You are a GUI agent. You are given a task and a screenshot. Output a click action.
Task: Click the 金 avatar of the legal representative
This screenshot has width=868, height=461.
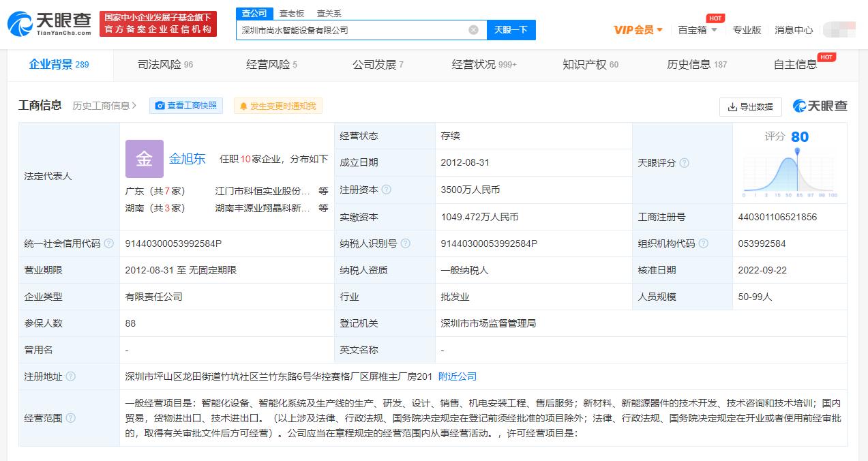point(144,159)
